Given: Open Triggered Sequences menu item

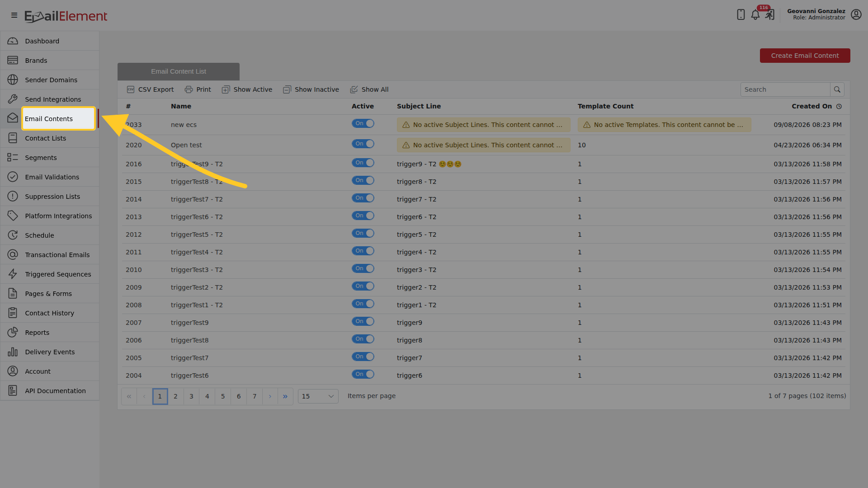Looking at the screenshot, I should click(x=50, y=274).
